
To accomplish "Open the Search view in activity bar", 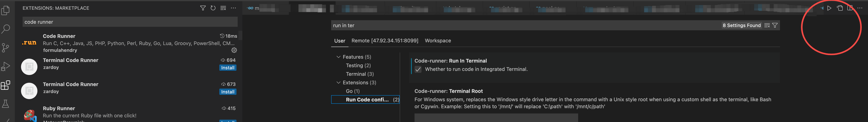I will click(6, 29).
